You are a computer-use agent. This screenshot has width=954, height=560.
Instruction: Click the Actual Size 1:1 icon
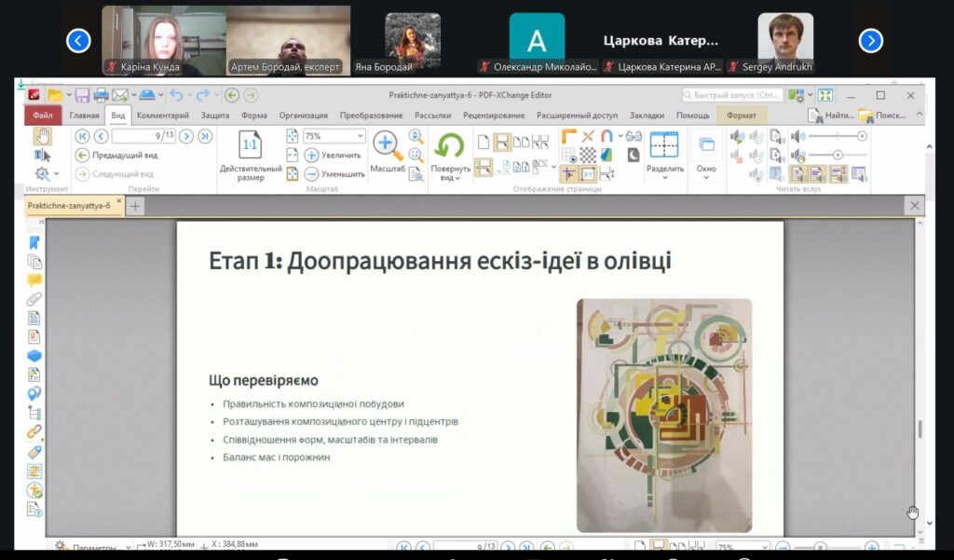(x=251, y=145)
